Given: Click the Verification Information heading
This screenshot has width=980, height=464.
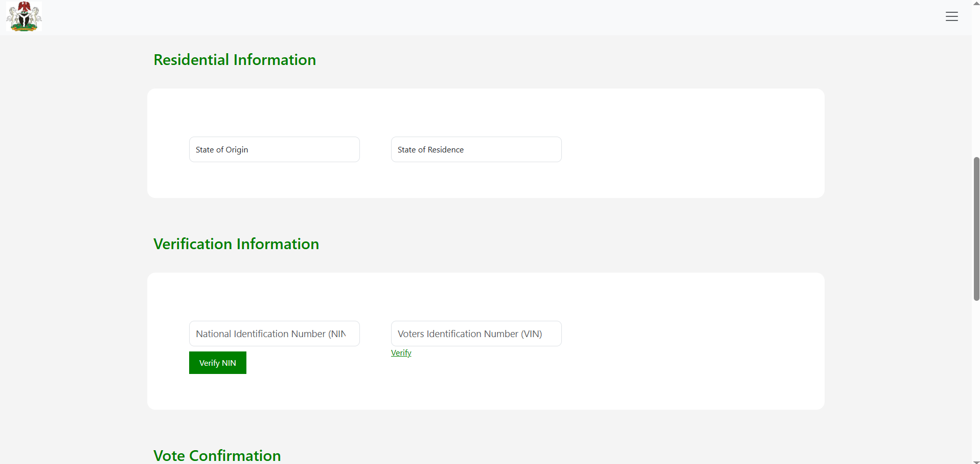Looking at the screenshot, I should 236,244.
